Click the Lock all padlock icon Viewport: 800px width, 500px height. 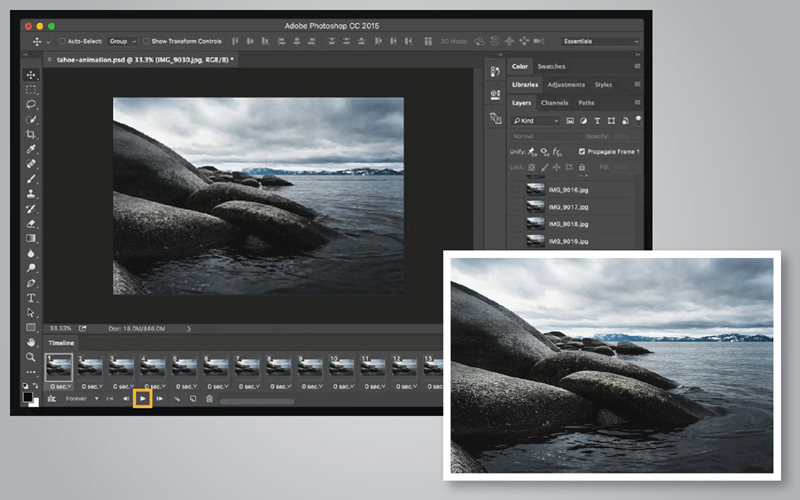[x=582, y=167]
